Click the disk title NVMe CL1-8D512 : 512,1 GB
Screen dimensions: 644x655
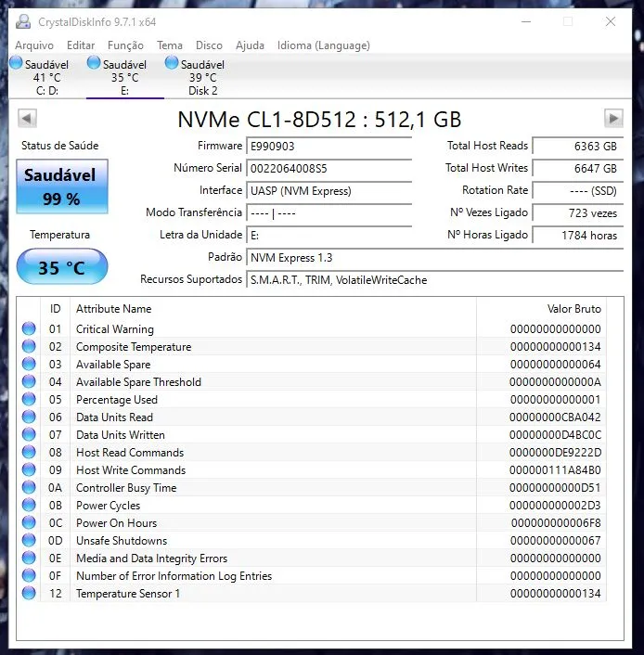[320, 120]
